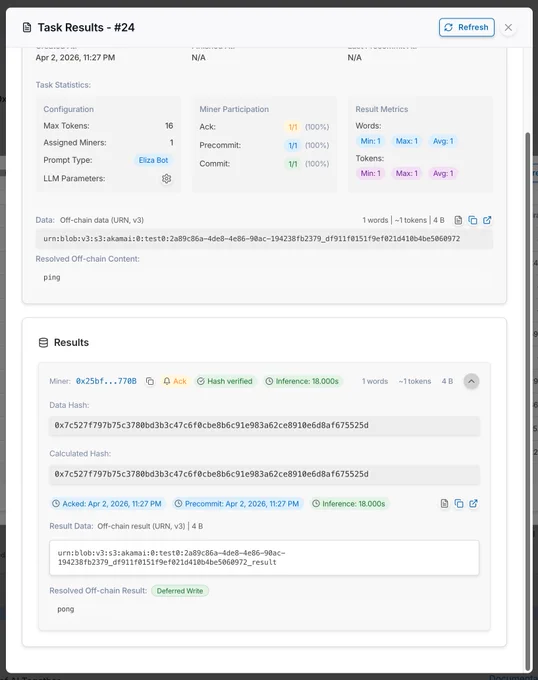Click lower Inference 18.000s timestamp badge

(349, 503)
